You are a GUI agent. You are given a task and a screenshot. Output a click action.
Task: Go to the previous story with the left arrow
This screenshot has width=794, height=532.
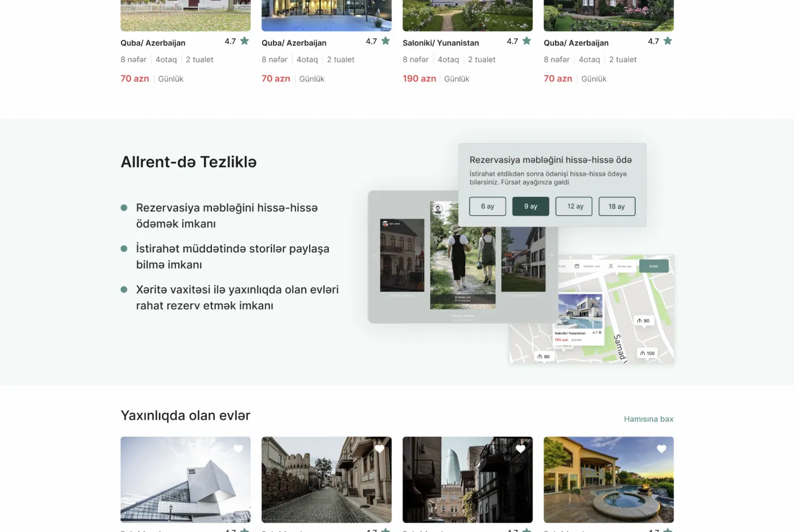(x=374, y=256)
